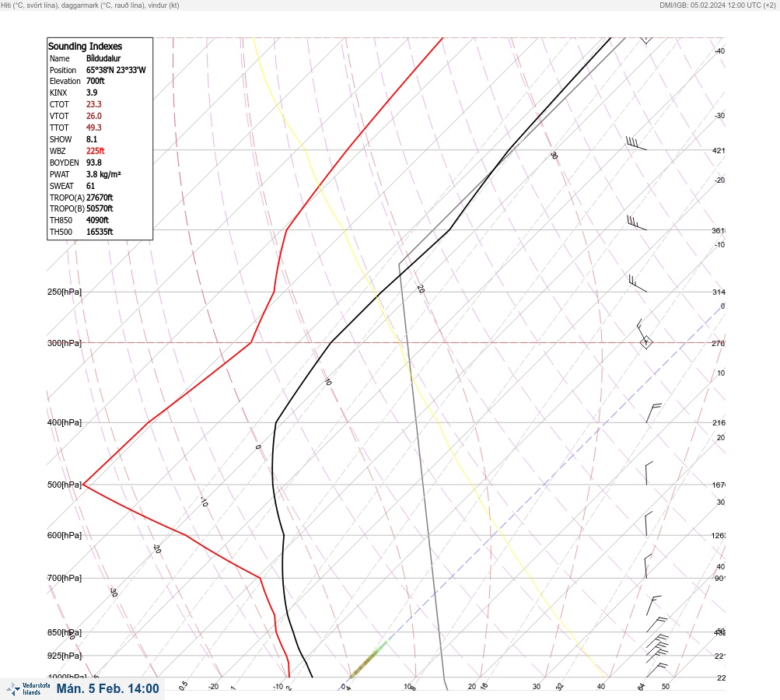Screen dimensions: 780x700
Task: Click the red WBZ value '225ft'
Action: click(96, 151)
